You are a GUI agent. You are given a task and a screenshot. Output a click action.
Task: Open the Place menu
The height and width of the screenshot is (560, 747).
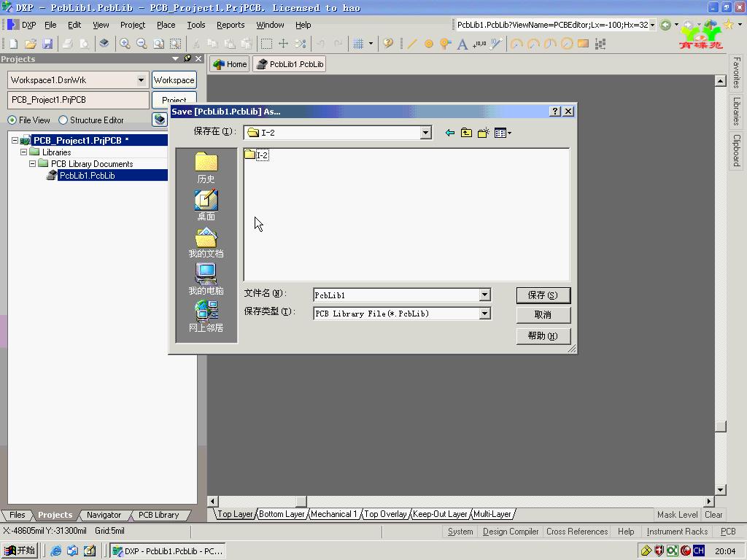point(166,25)
